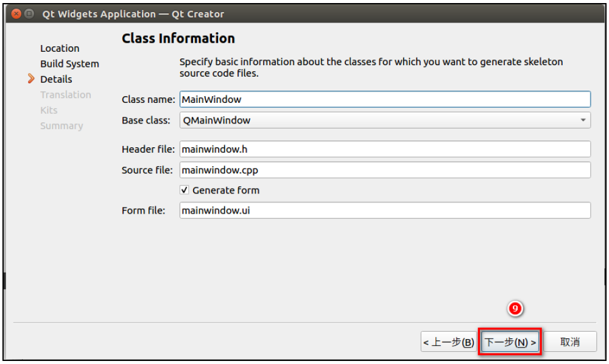Click into the Source file field
The height and width of the screenshot is (364, 609).
[x=385, y=170]
